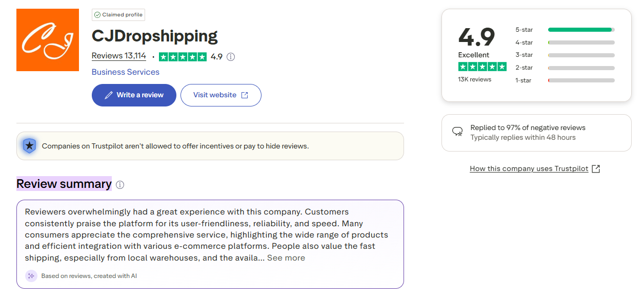The image size is (644, 300).
Task: Open the Business Services category link
Action: click(x=126, y=72)
